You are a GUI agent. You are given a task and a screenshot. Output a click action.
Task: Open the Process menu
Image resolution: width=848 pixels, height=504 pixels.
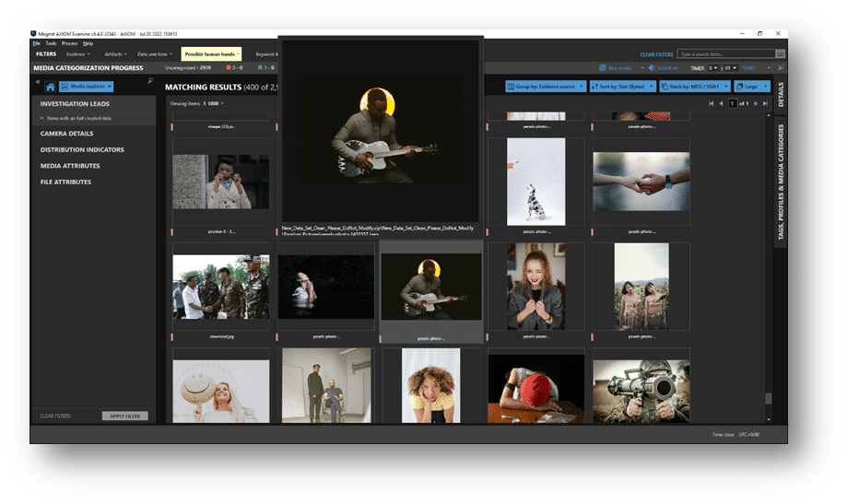[69, 43]
